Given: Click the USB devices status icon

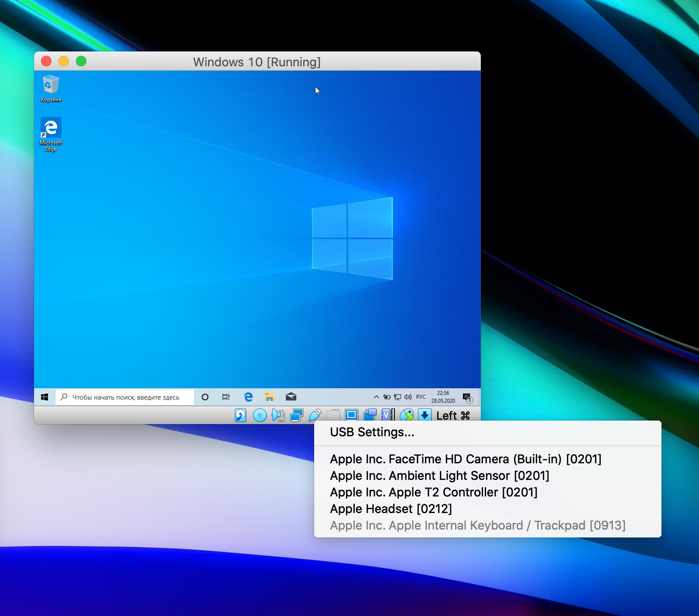Looking at the screenshot, I should coord(315,415).
